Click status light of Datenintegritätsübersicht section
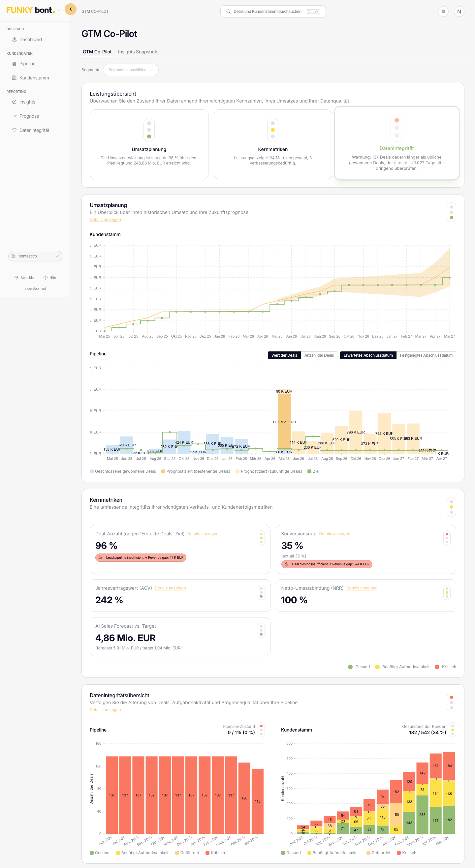This screenshot has width=475, height=868. [451, 703]
